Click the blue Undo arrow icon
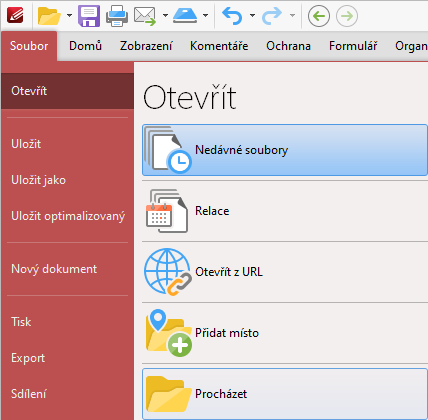428x420 pixels. [x=232, y=16]
